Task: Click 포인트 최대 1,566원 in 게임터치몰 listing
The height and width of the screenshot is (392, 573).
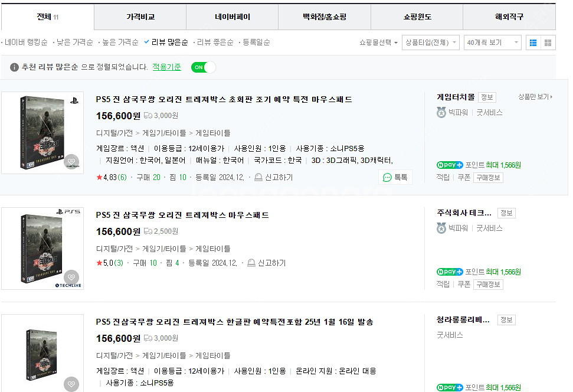Action: click(493, 165)
